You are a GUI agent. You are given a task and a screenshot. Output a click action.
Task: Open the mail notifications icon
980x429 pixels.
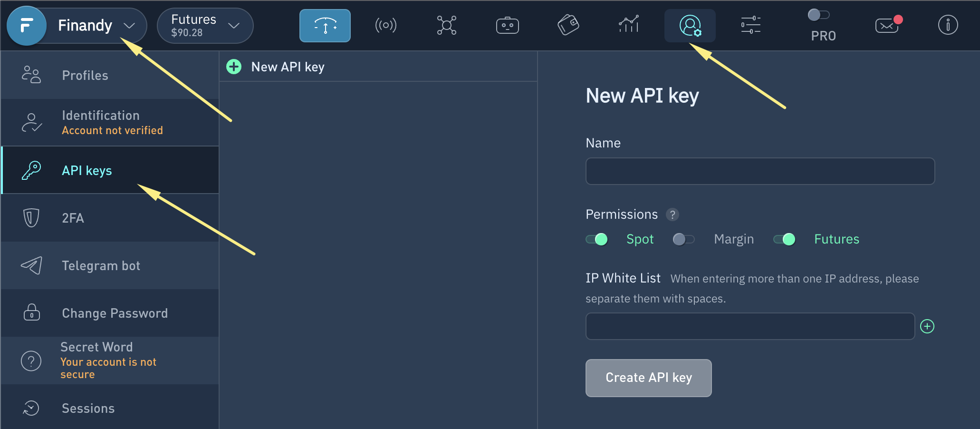(887, 26)
